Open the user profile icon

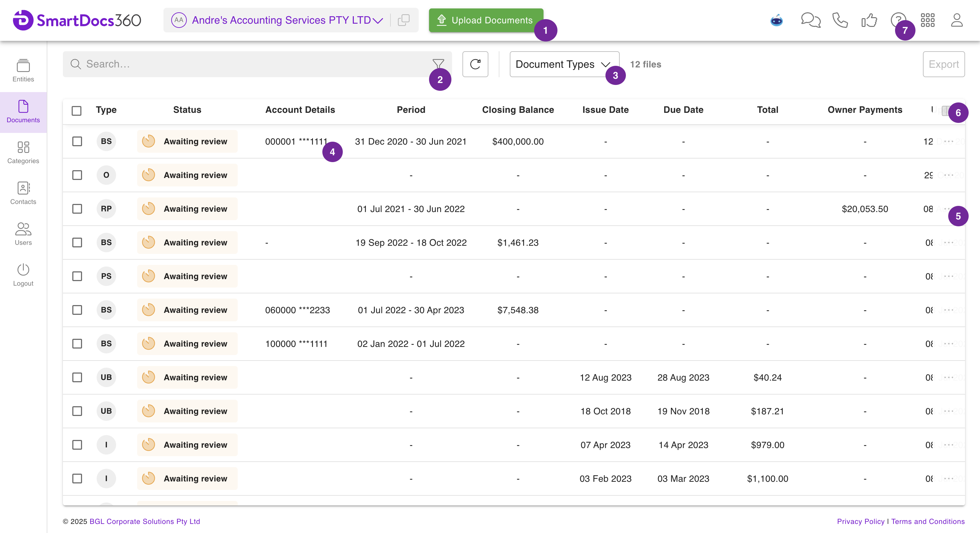[957, 20]
